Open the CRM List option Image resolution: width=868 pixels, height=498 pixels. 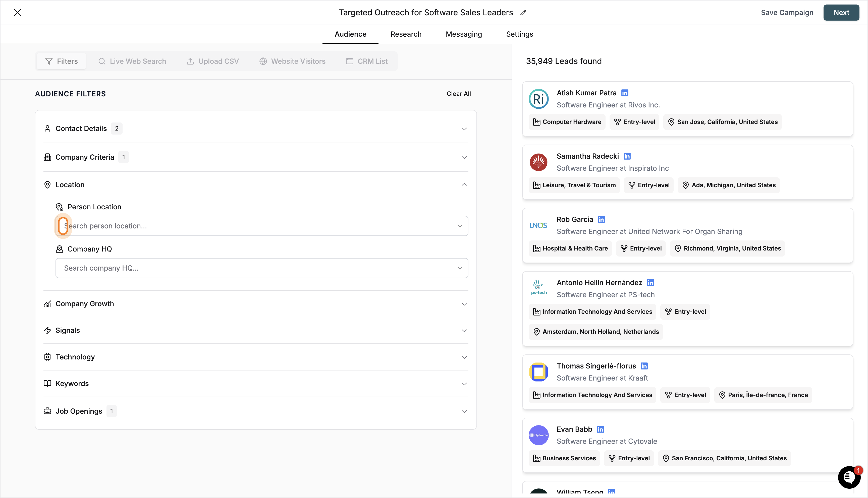point(349,61)
